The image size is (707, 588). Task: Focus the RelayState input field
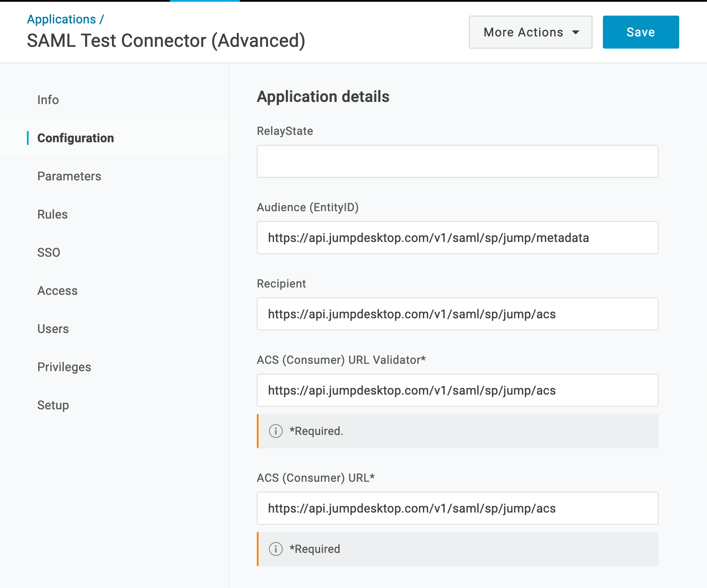pos(458,161)
